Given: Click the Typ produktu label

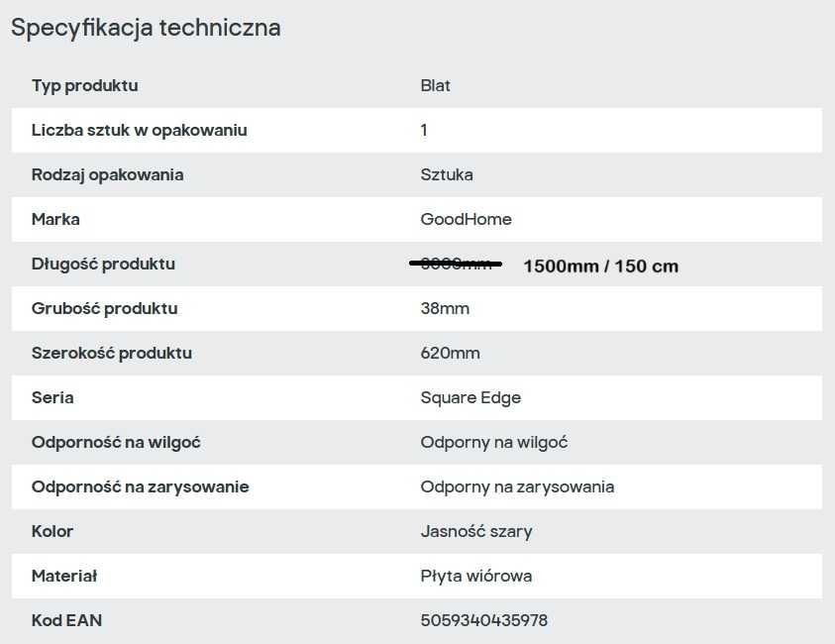Looking at the screenshot, I should pos(85,85).
